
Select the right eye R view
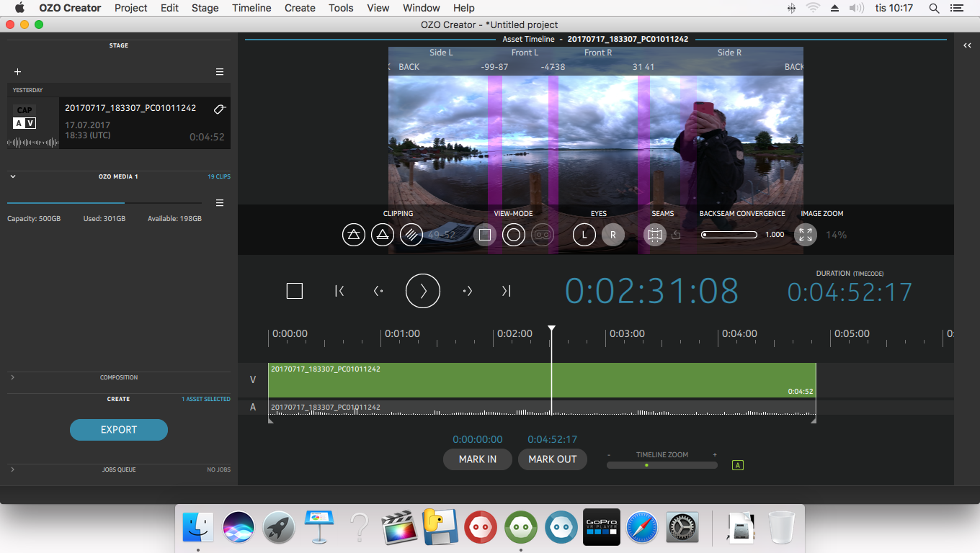pos(613,235)
